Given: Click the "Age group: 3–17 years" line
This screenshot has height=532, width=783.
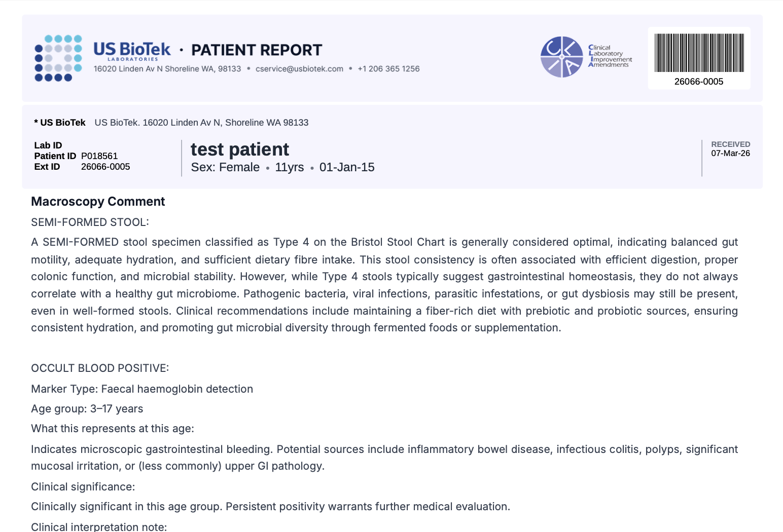Looking at the screenshot, I should pos(87,409).
